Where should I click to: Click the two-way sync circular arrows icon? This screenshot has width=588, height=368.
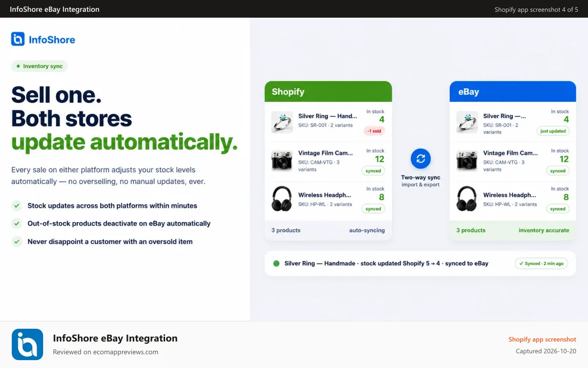click(420, 158)
